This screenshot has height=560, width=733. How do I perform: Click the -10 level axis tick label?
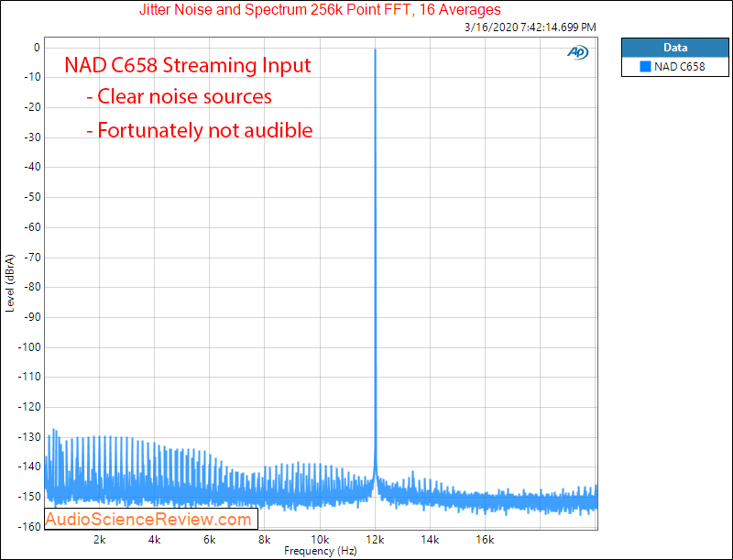click(x=32, y=77)
